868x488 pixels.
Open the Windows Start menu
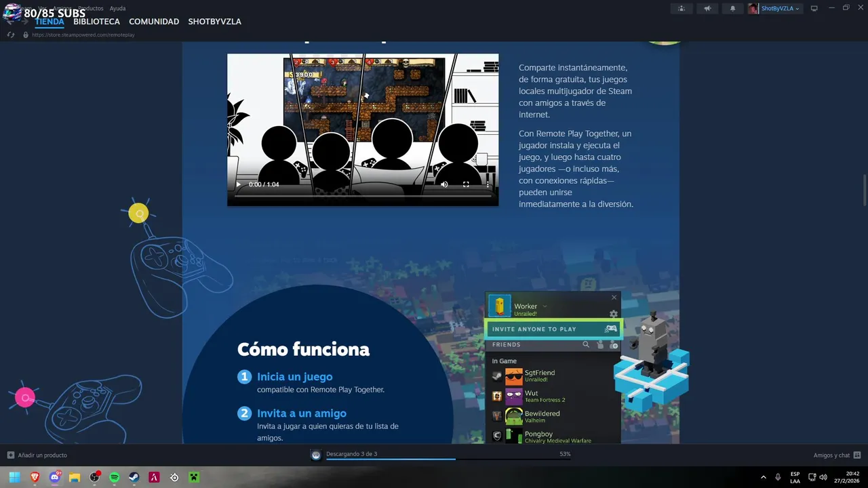pyautogui.click(x=14, y=477)
